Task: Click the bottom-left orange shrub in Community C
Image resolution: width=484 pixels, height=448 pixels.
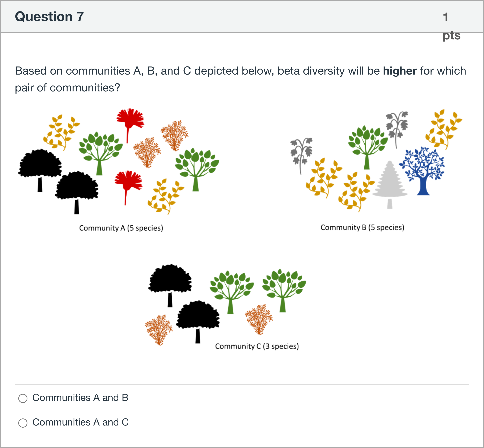Action: click(159, 330)
